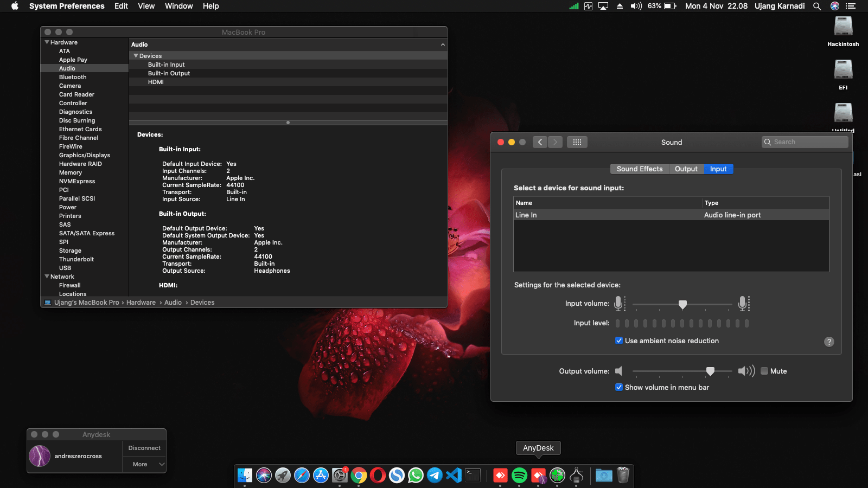Launch the Spotify app in the Dock
This screenshot has width=868, height=488.
[x=520, y=476]
